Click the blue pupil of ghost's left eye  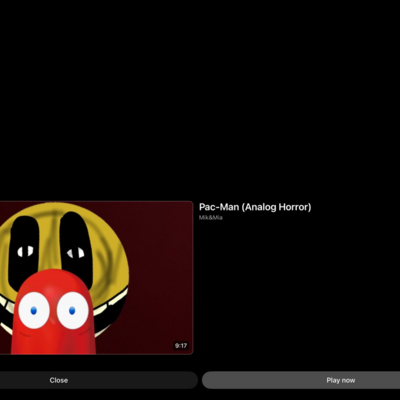click(33, 311)
